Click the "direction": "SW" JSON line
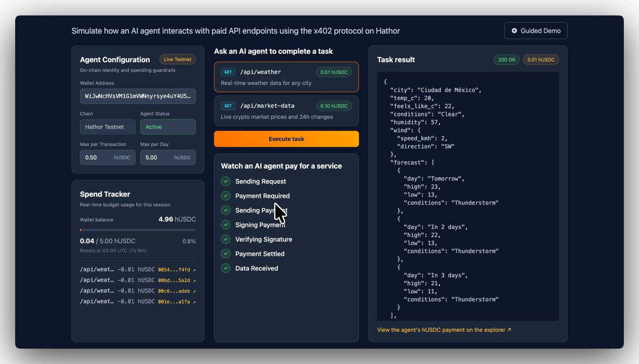Image resolution: width=639 pixels, height=364 pixels. 426,146
